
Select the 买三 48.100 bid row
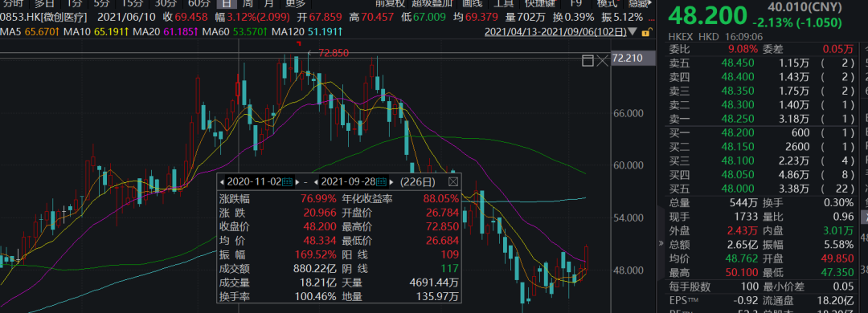click(x=763, y=161)
